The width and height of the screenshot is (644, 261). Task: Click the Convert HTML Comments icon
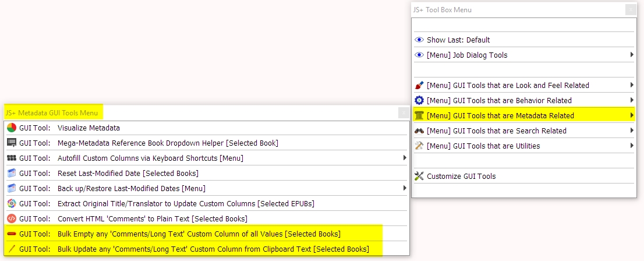coord(12,218)
